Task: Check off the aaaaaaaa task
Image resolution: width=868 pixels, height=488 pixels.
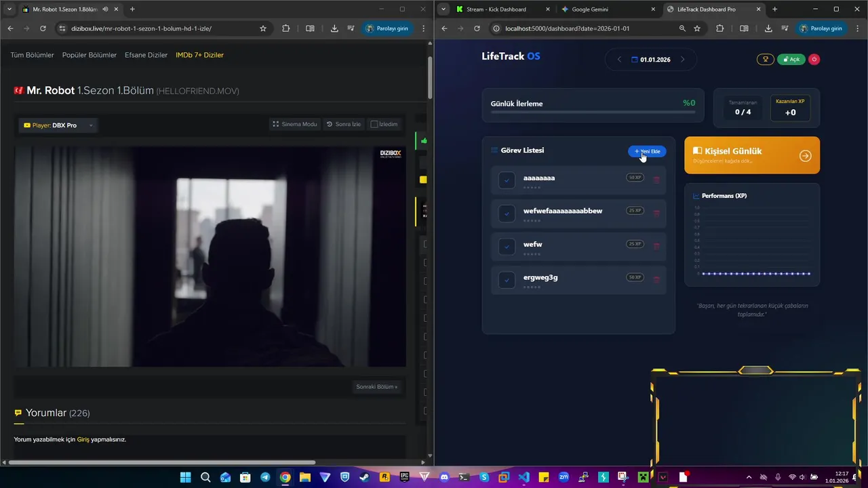Action: (x=507, y=180)
